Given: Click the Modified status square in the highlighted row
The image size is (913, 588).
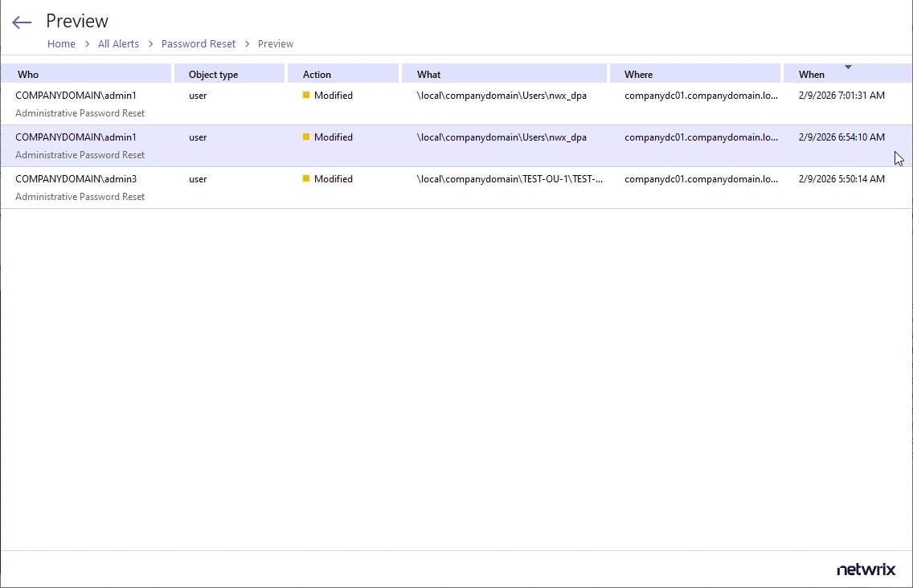Looking at the screenshot, I should click(x=305, y=137).
